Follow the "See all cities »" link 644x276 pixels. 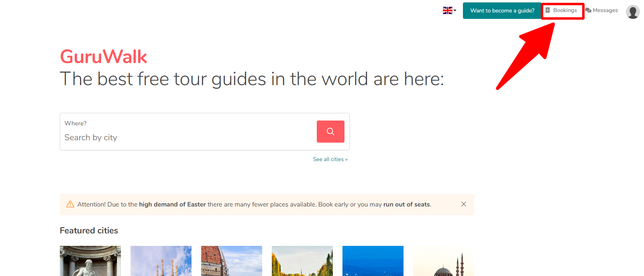(x=330, y=159)
